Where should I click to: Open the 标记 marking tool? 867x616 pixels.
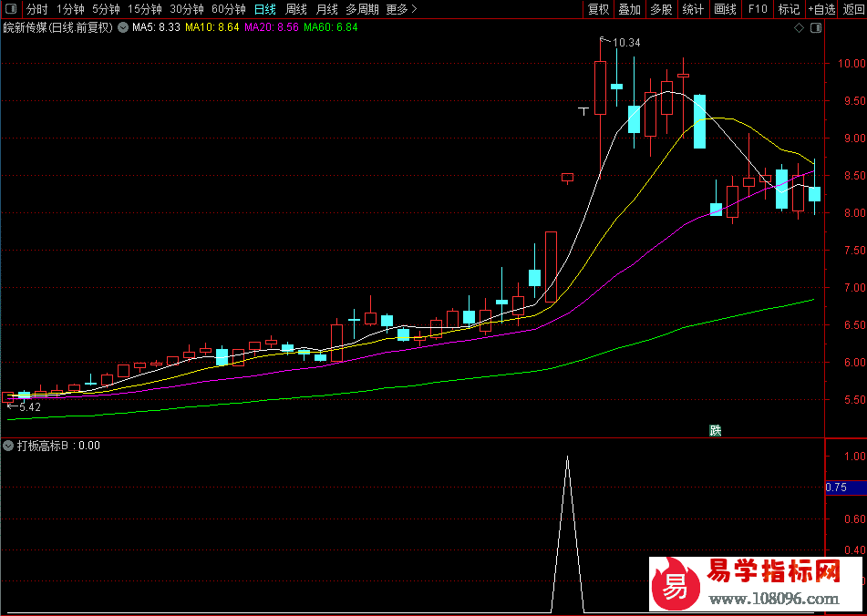(x=788, y=9)
